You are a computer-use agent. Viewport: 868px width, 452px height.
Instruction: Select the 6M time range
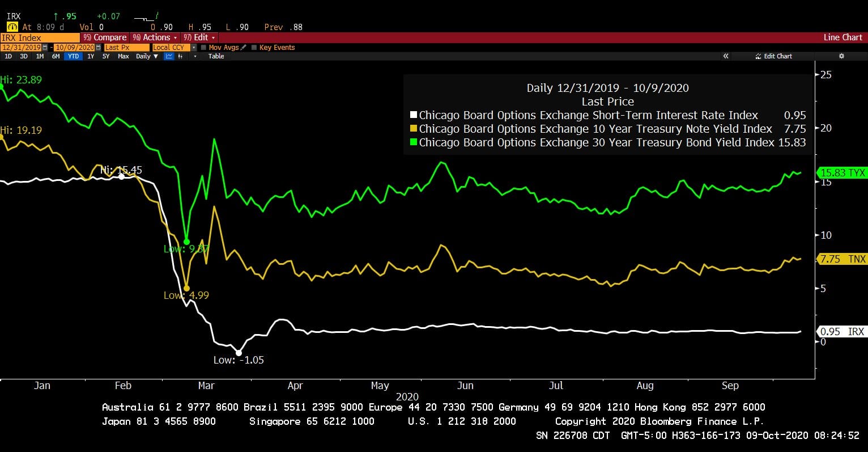point(56,56)
